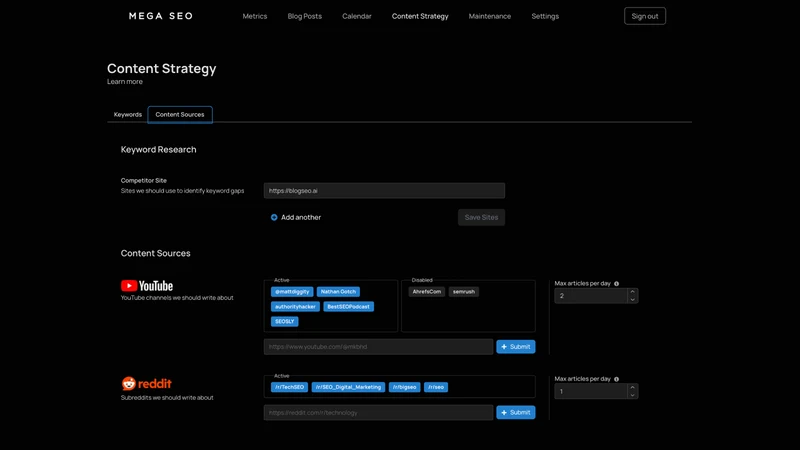Viewport: 800px width, 450px height.
Task: Toggle the /r/SEO_Digital_Marketing subreddit tag
Action: [348, 387]
